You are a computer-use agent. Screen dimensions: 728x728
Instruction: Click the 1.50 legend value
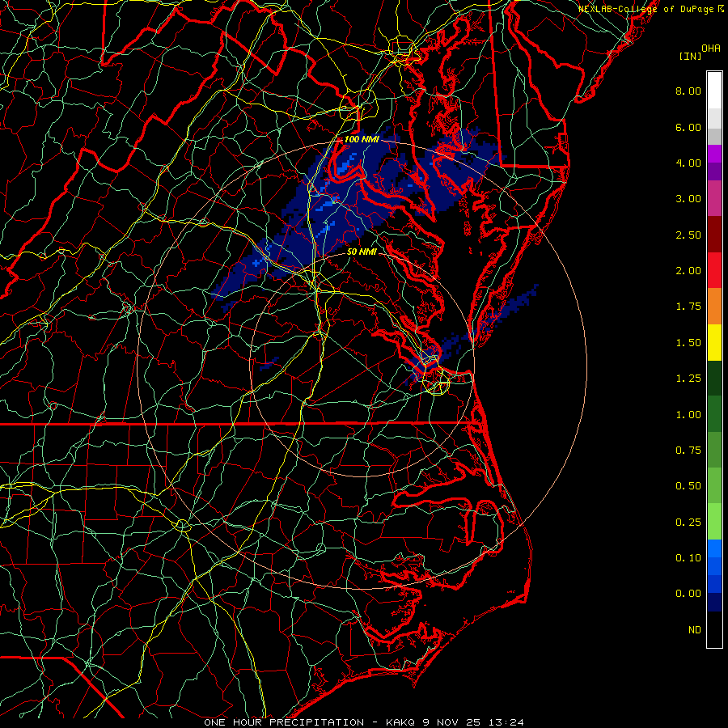688,343
